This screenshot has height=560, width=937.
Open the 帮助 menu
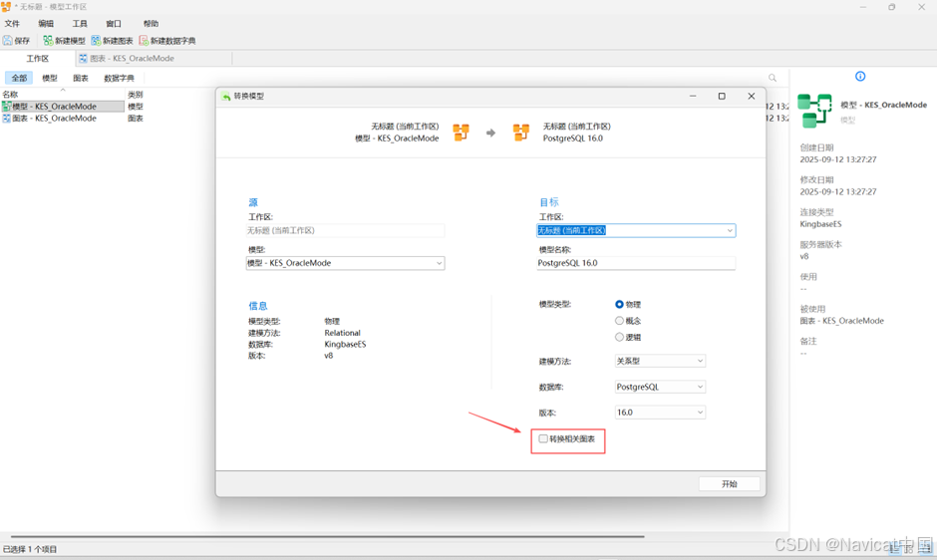[x=152, y=24]
